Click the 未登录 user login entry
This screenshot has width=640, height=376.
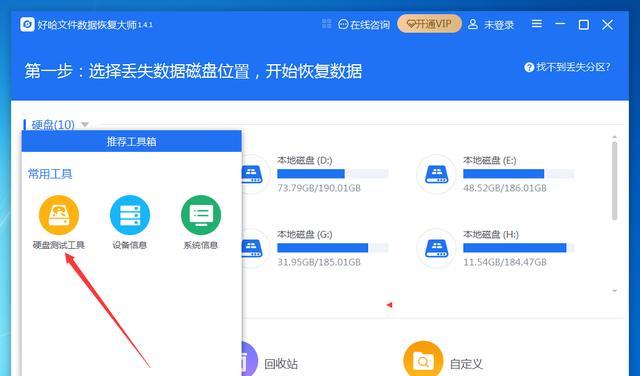tap(491, 24)
